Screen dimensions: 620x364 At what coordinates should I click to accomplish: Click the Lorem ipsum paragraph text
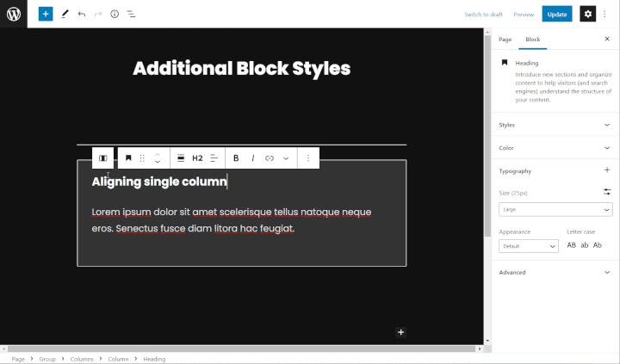click(232, 220)
